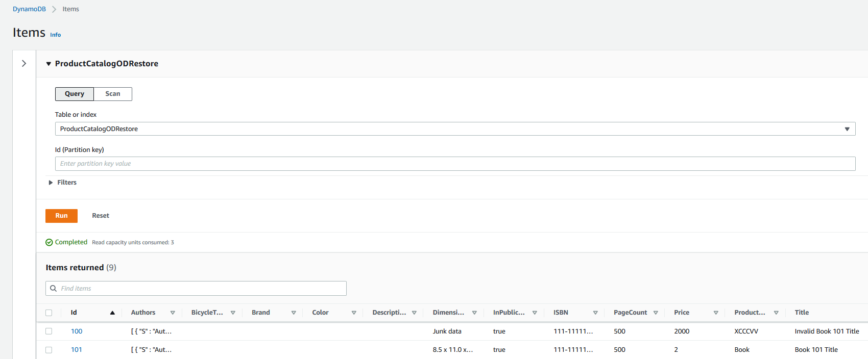
Task: Open the ISBN column filter icon
Action: pos(595,313)
